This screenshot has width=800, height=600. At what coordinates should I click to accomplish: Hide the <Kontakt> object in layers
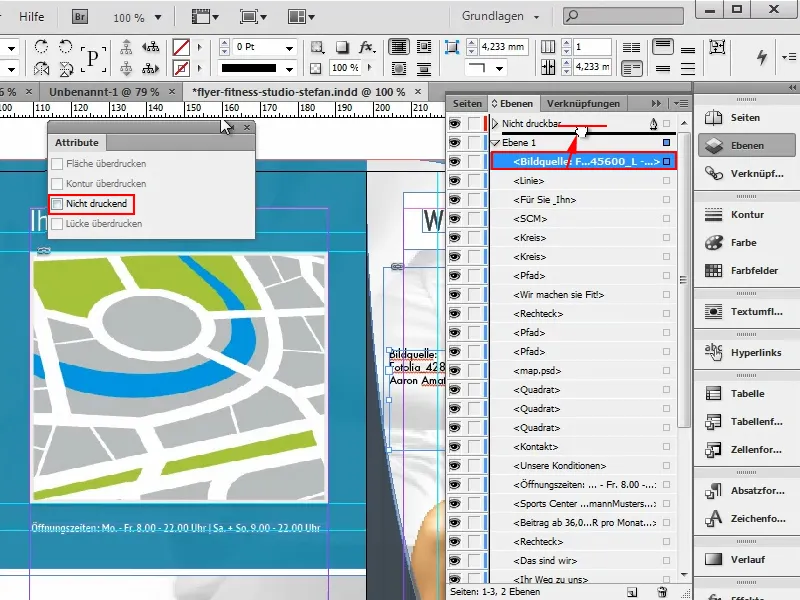(x=455, y=446)
